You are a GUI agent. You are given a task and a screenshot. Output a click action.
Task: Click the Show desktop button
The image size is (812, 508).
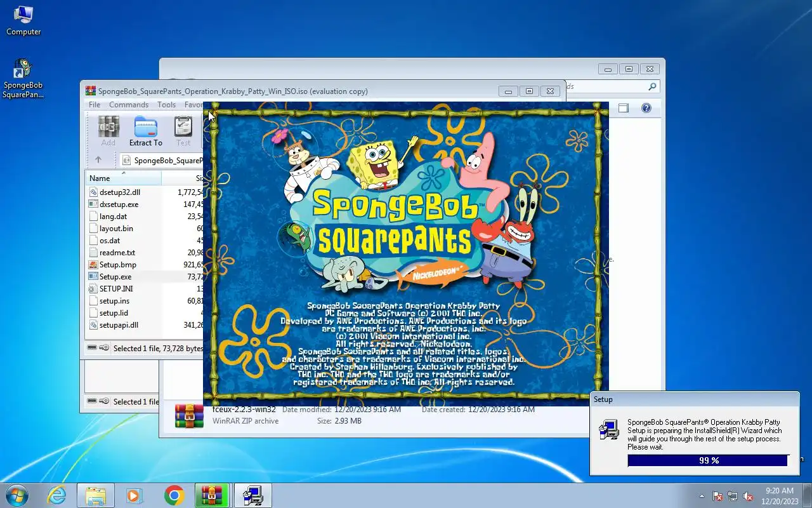click(808, 496)
